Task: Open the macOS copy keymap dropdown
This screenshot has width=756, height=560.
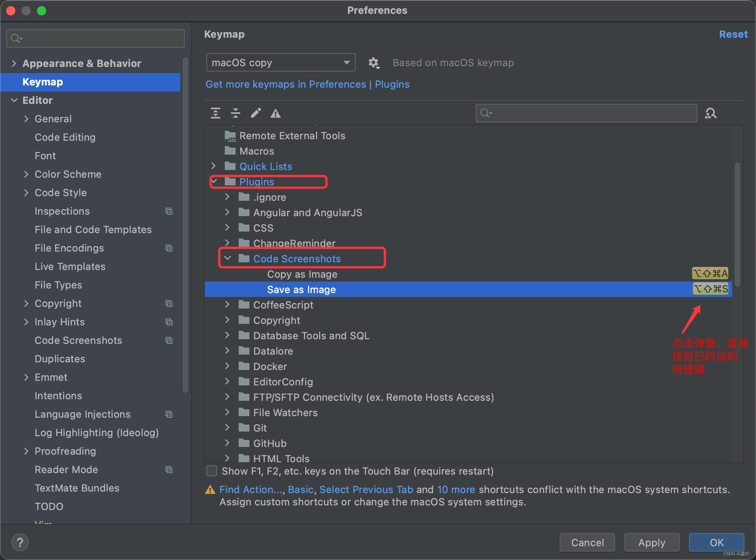Action: 281,63
